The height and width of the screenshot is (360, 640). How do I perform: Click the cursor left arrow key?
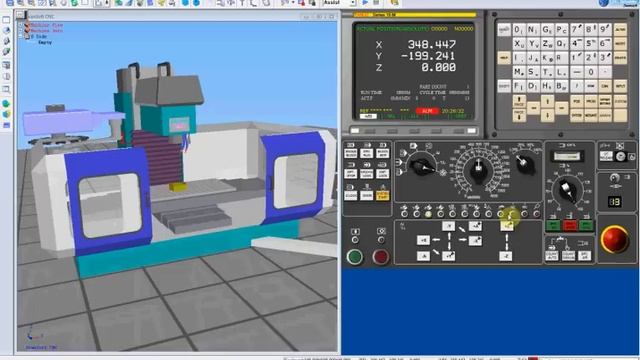click(533, 108)
